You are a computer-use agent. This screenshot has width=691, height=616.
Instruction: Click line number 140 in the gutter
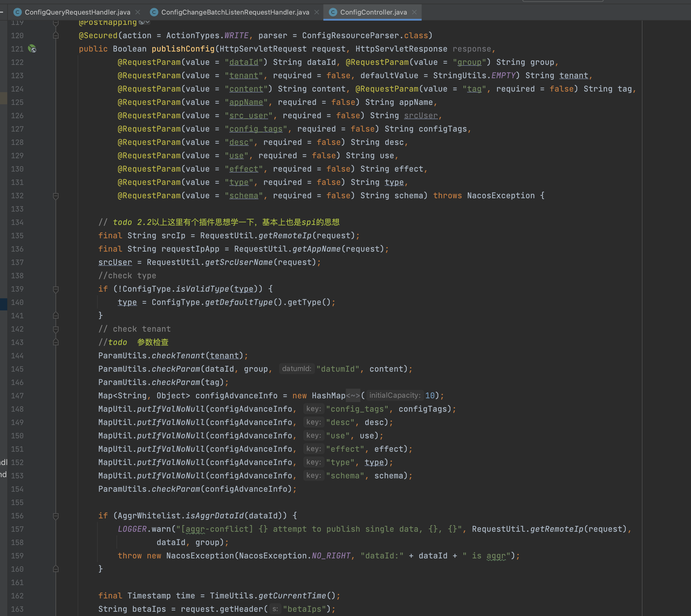(x=17, y=302)
